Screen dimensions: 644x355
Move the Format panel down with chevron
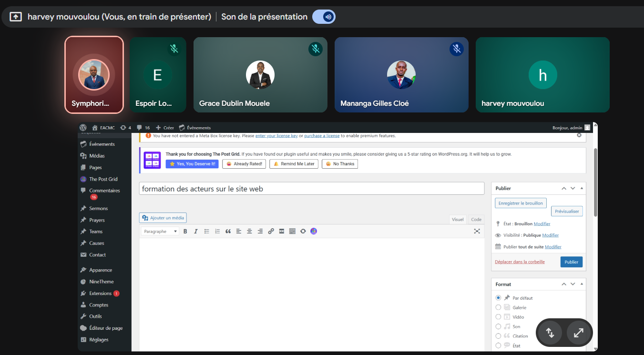(x=573, y=284)
